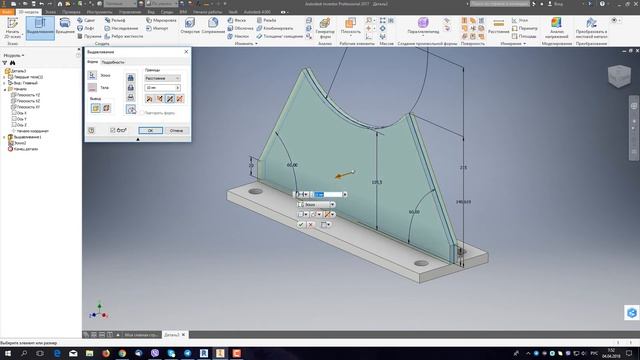Expand the Solid Bodies tree node
Image resolution: width=640 pixels, height=360 pixels.
tap(4, 77)
